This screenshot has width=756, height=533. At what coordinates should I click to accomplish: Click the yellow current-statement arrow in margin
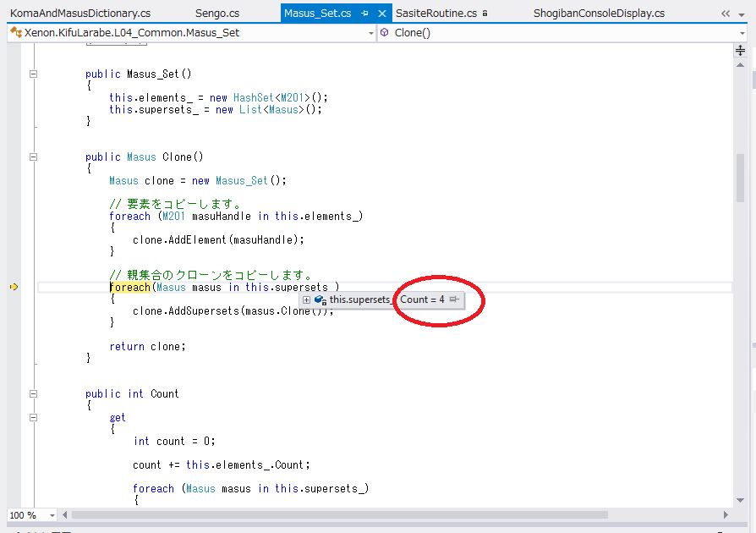pyautogui.click(x=14, y=287)
